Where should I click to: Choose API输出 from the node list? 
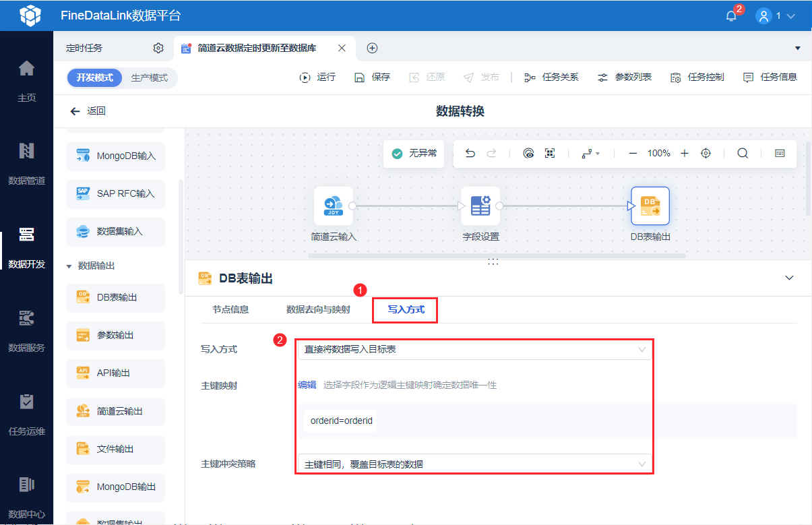115,373
